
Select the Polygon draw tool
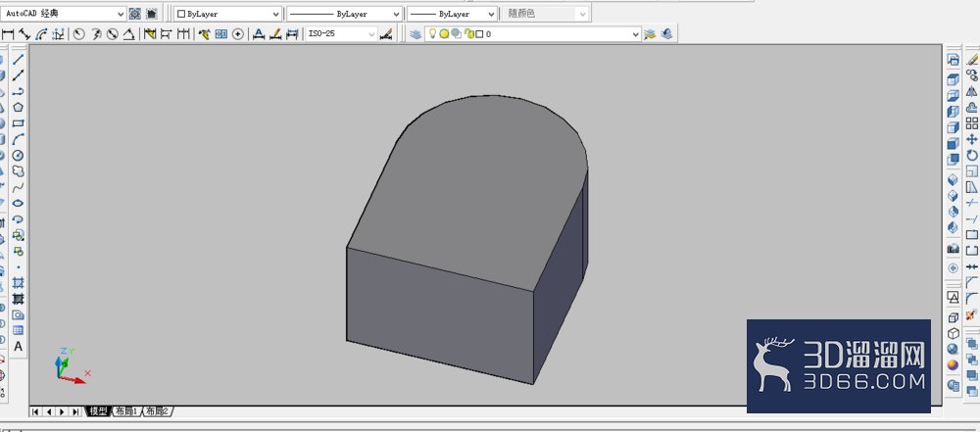pyautogui.click(x=18, y=108)
